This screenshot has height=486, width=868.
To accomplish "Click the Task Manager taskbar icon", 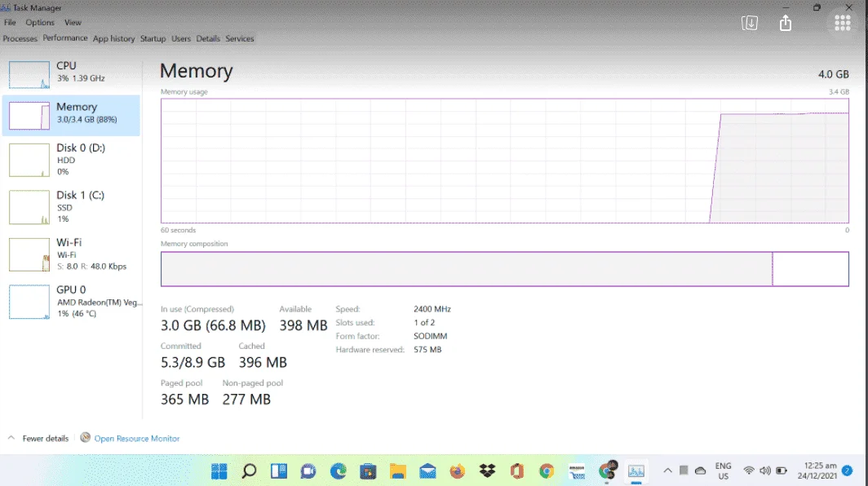I will 636,471.
